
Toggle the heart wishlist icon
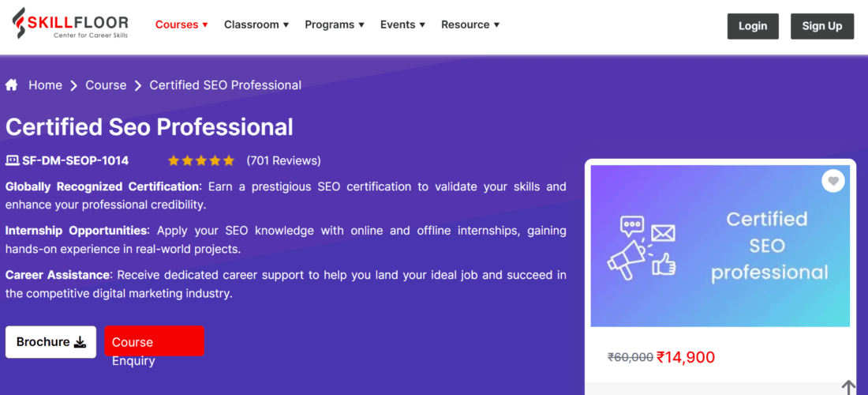[832, 181]
